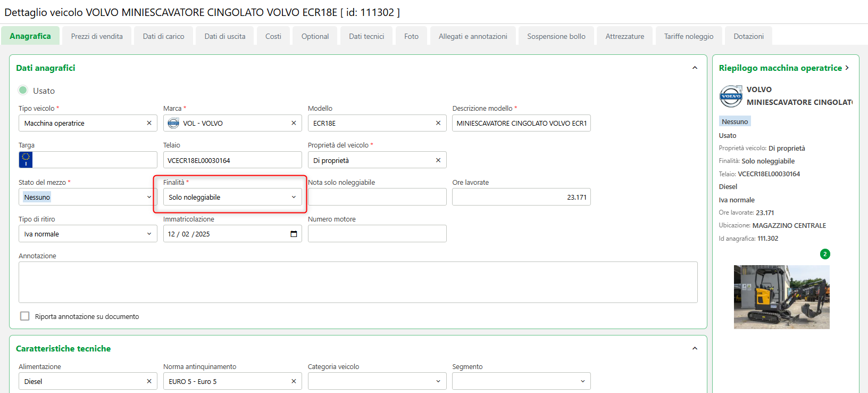Open the Tariffe noleggio tab
The image size is (868, 393).
[x=689, y=36]
